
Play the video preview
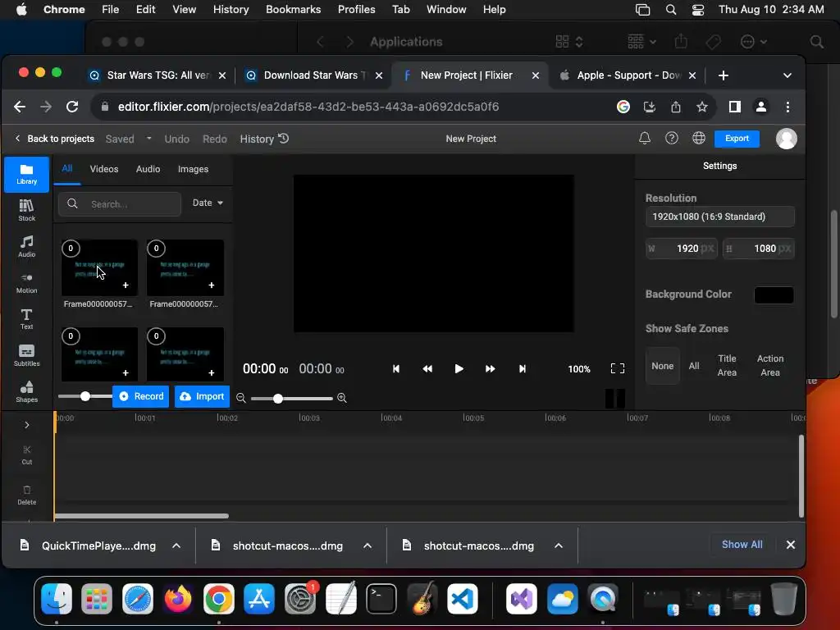tap(459, 368)
